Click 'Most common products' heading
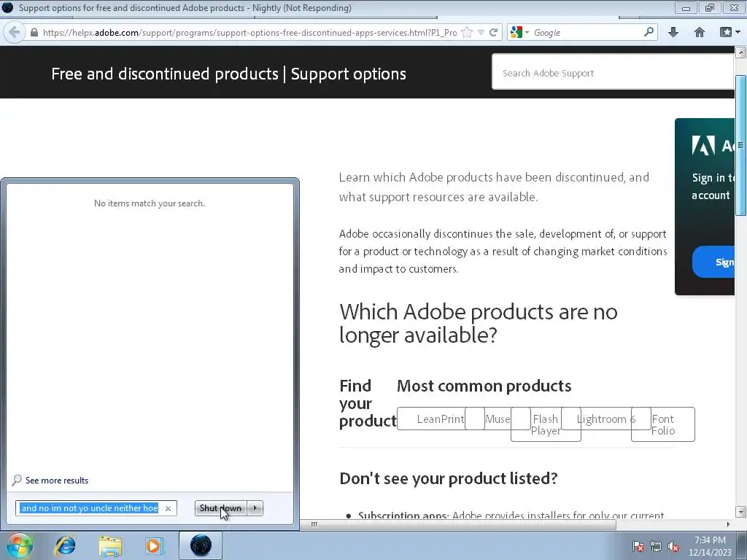Image resolution: width=747 pixels, height=560 pixels. click(x=484, y=386)
